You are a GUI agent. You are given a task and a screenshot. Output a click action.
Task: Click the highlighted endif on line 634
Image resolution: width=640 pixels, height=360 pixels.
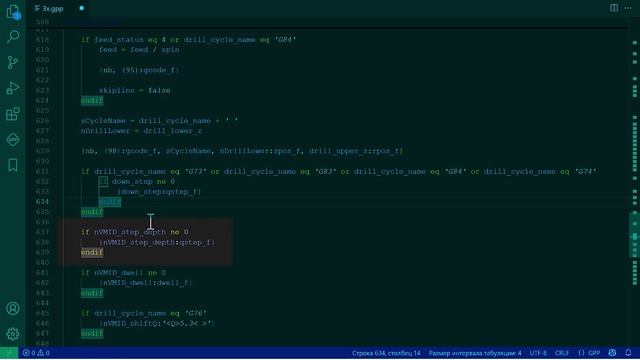110,202
